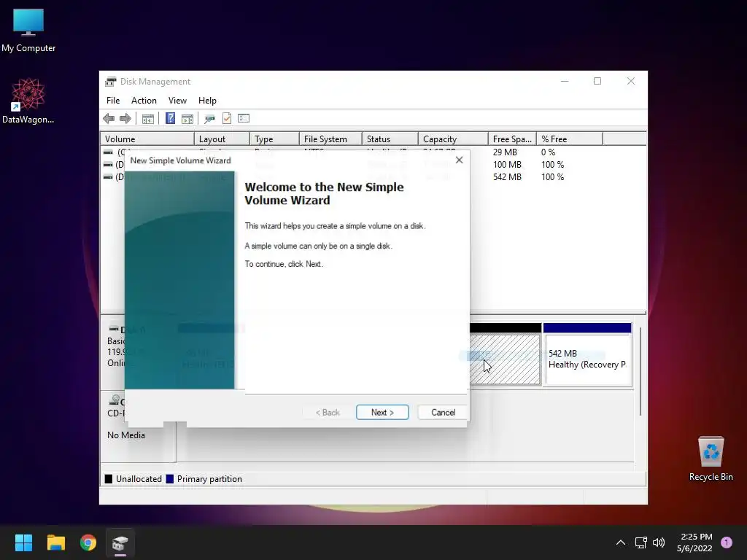Image resolution: width=747 pixels, height=560 pixels.
Task: Select Disk Management taskbar icon
Action: pos(120,542)
